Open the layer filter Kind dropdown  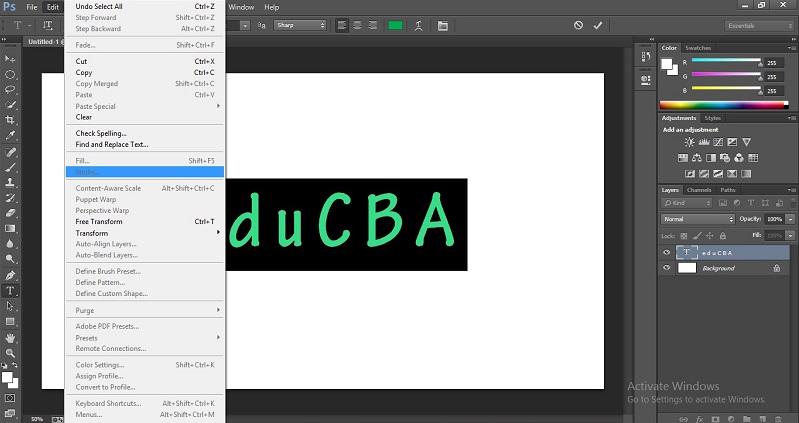pyautogui.click(x=686, y=203)
